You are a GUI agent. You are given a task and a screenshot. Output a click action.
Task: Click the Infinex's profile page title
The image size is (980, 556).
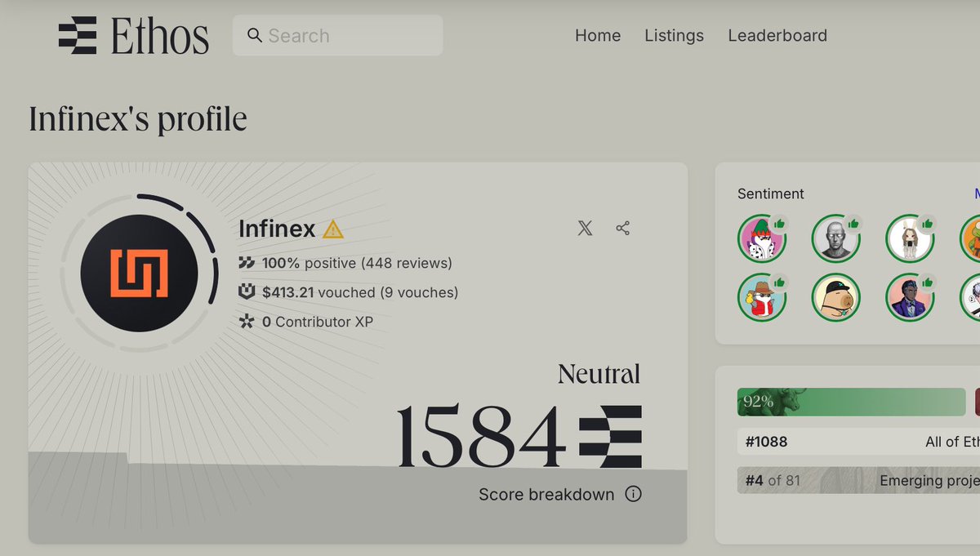(x=138, y=119)
